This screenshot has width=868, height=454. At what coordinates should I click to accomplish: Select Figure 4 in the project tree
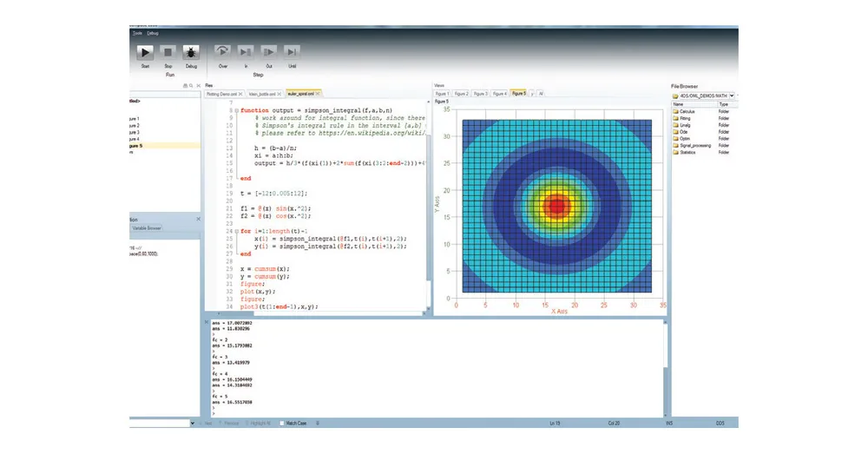pyautogui.click(x=135, y=139)
